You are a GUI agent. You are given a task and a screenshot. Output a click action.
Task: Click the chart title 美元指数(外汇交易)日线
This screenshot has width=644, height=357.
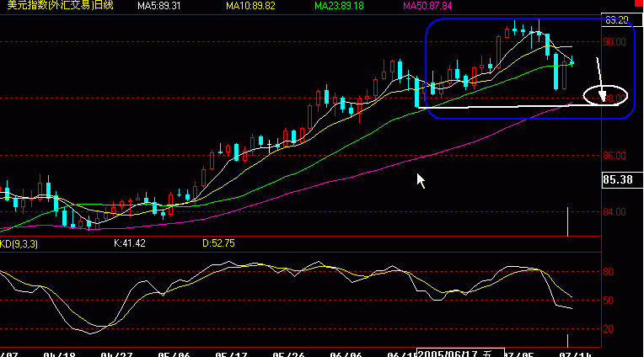[60, 6]
